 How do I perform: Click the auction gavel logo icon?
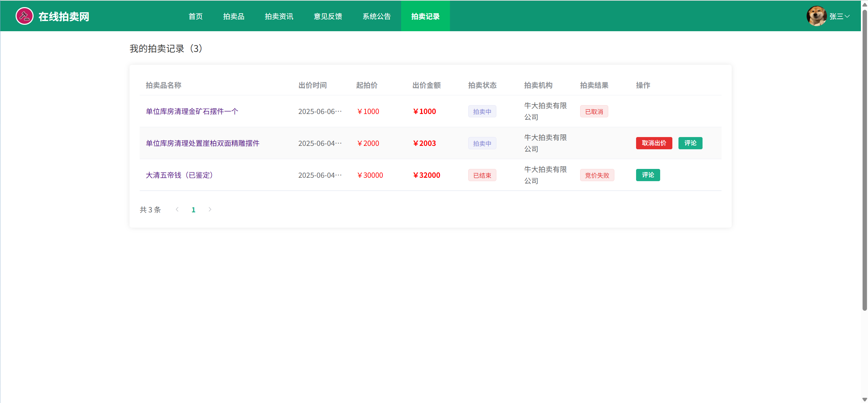click(24, 16)
